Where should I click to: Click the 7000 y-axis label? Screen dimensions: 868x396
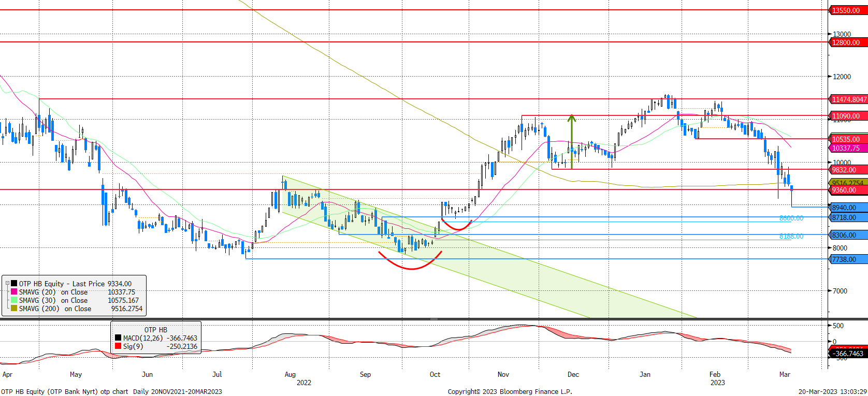coord(840,291)
